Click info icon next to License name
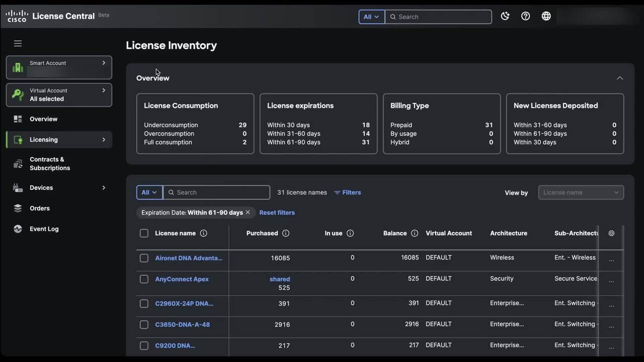The height and width of the screenshot is (362, 644). point(203,233)
